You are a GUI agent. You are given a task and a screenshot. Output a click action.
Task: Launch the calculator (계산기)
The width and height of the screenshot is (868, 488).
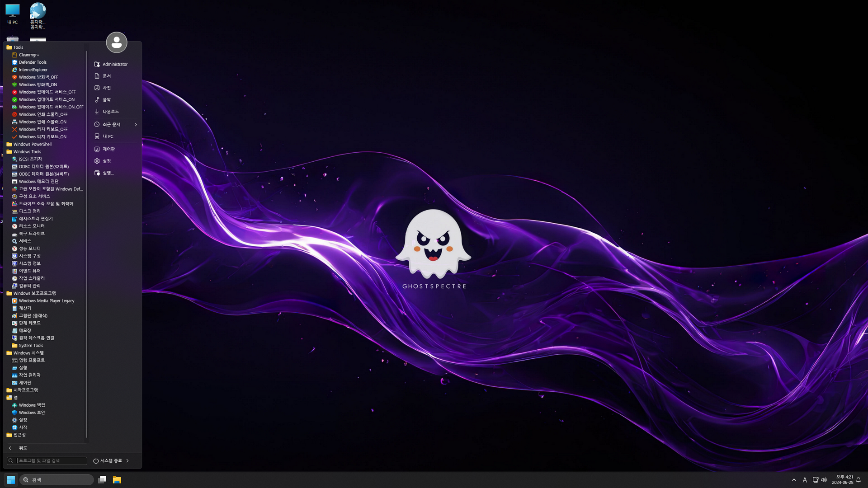[x=25, y=308]
